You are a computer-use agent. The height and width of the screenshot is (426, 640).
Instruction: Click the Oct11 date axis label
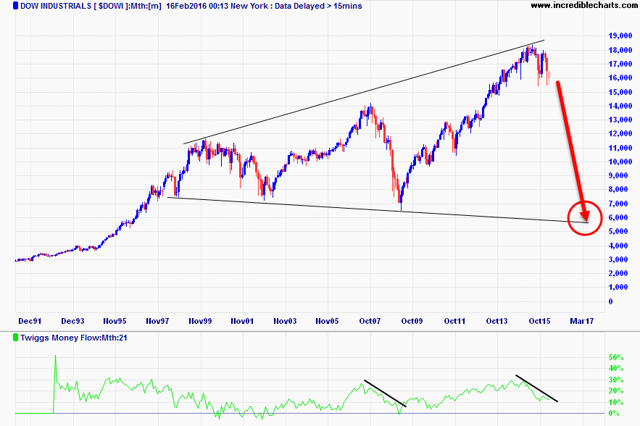455,321
